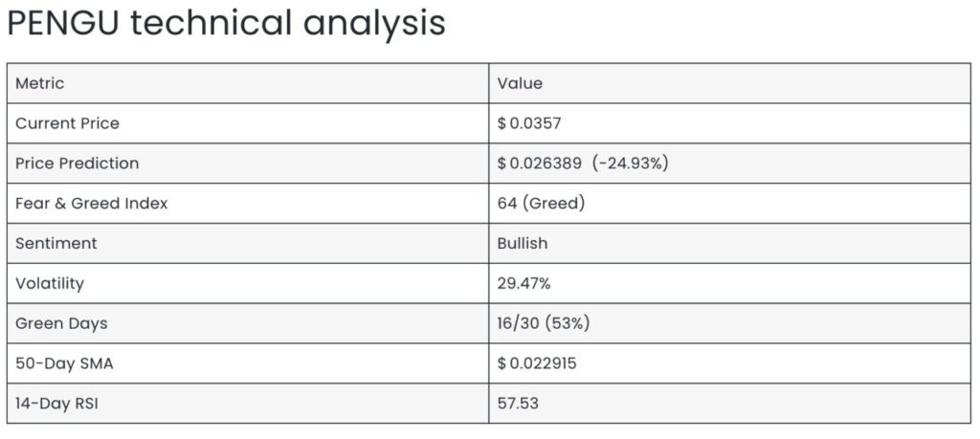
Task: Click the -24.93% change percentage
Action: [x=631, y=164]
